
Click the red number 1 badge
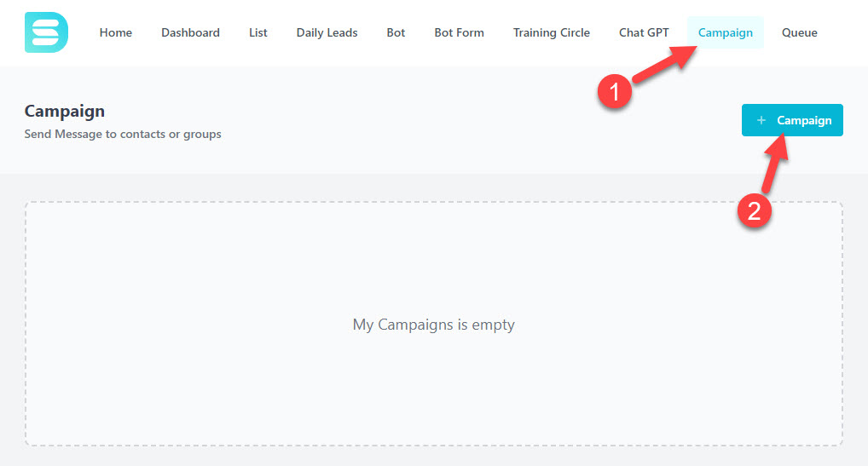615,91
